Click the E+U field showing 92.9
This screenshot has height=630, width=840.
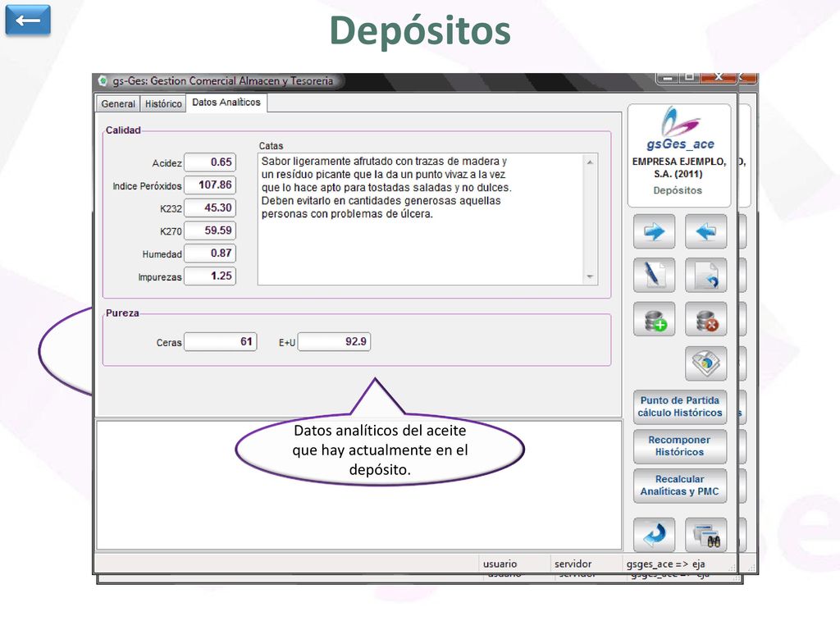[x=335, y=342]
